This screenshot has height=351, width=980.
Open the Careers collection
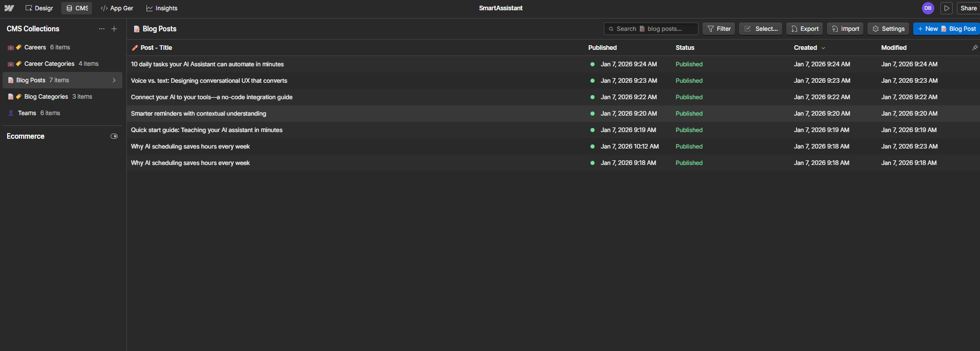[63, 47]
